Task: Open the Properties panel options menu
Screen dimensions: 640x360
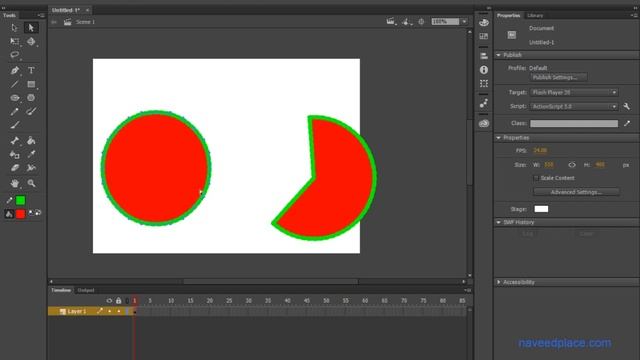Action: pos(634,15)
